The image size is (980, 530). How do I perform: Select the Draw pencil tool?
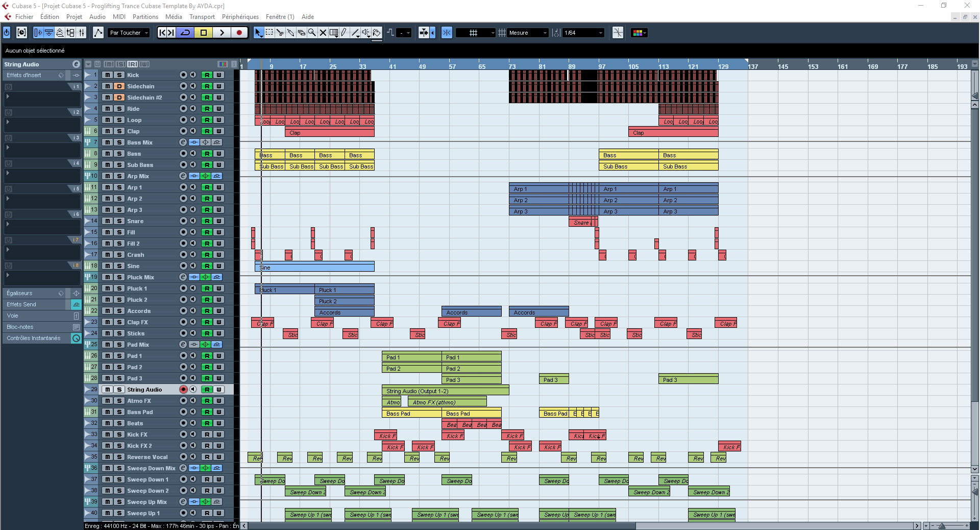[345, 33]
